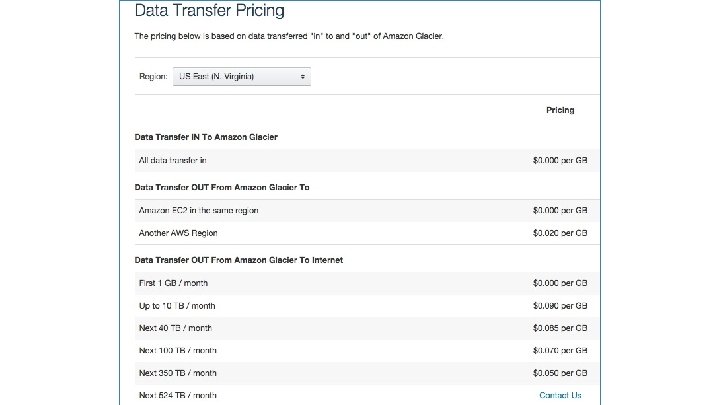Viewport: 720px width, 405px height.
Task: Open the Region dropdown showing US East
Action: click(x=241, y=76)
